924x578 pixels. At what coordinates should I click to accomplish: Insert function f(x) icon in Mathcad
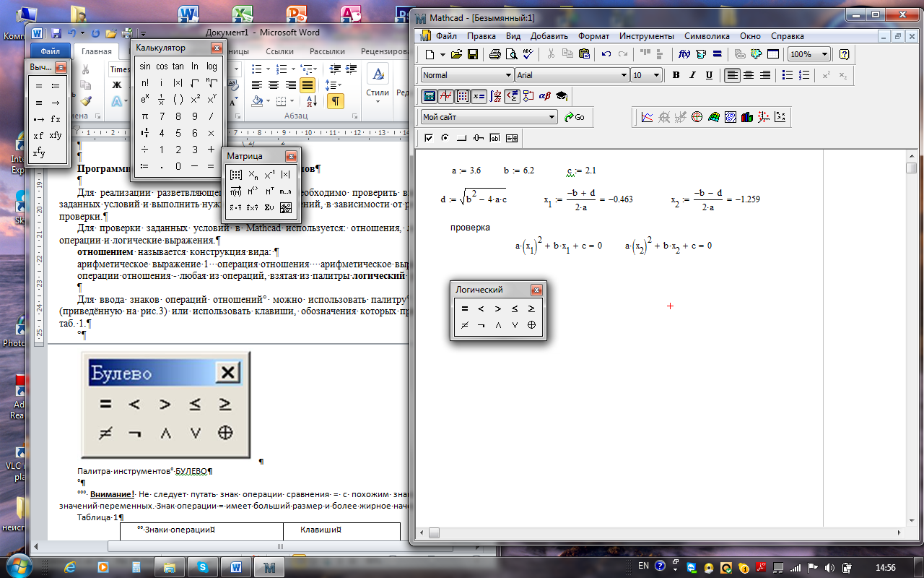coord(685,54)
